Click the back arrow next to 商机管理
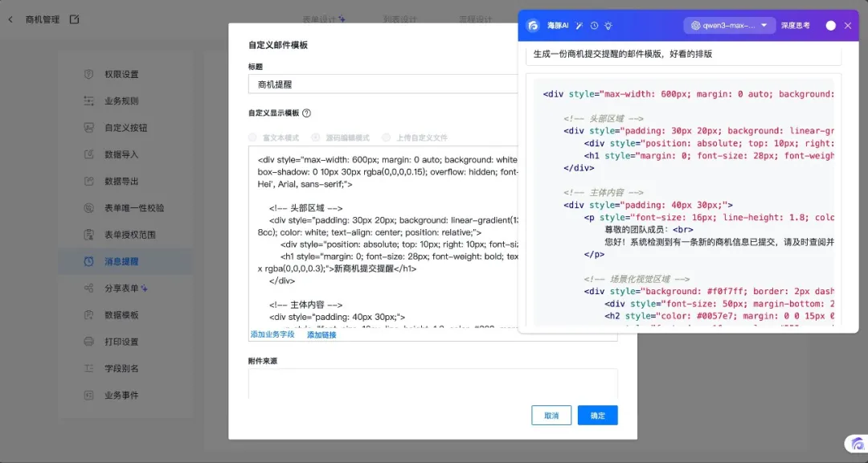The height and width of the screenshot is (463, 868). tap(10, 19)
